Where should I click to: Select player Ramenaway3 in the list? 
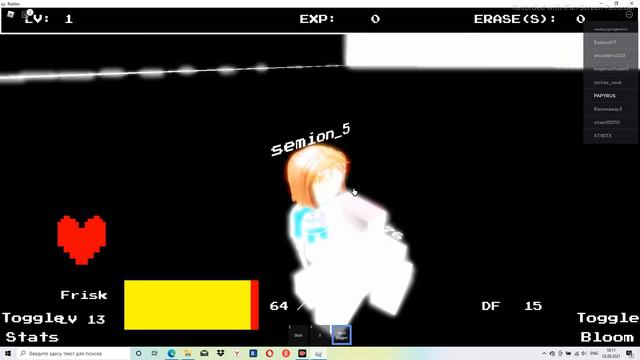coord(611,109)
